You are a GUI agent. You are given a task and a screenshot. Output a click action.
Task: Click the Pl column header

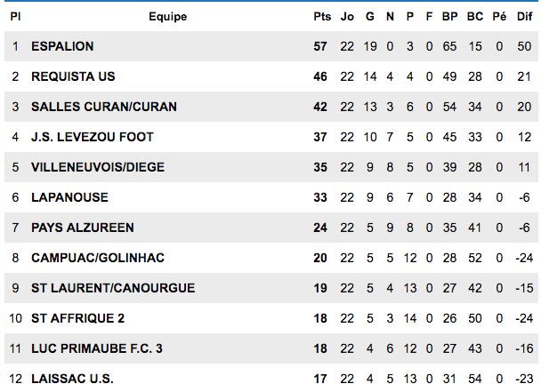pos(15,17)
